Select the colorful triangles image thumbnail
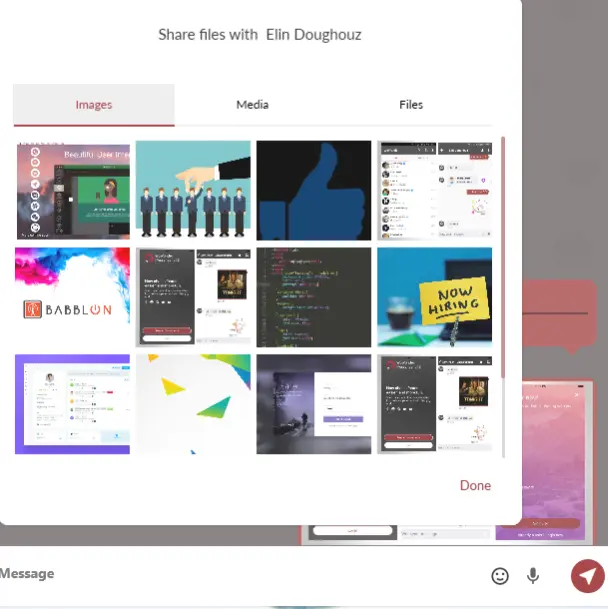The height and width of the screenshot is (609, 608). coord(193,404)
